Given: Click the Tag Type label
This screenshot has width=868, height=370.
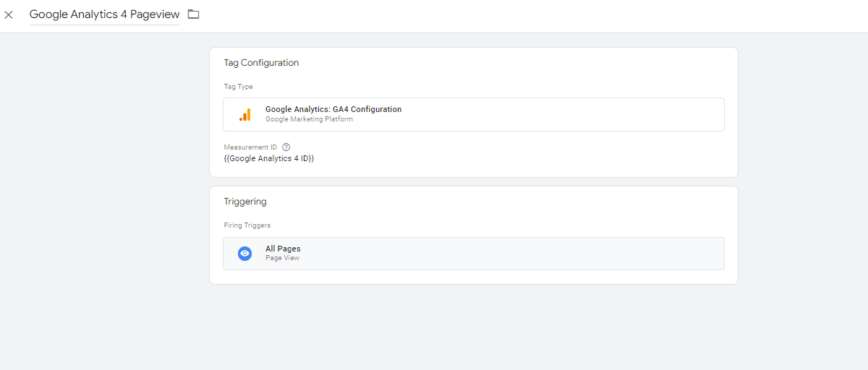Looking at the screenshot, I should pos(238,87).
